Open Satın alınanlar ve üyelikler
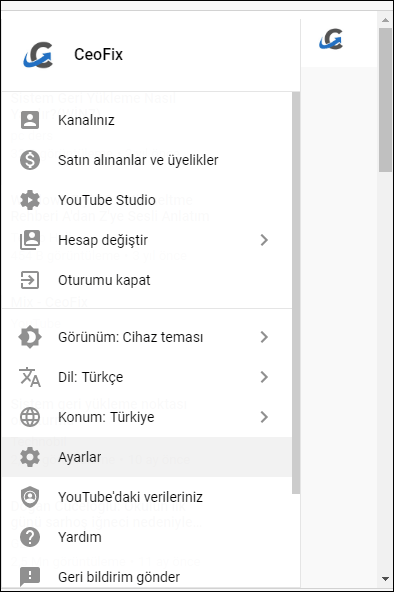 pos(147,160)
